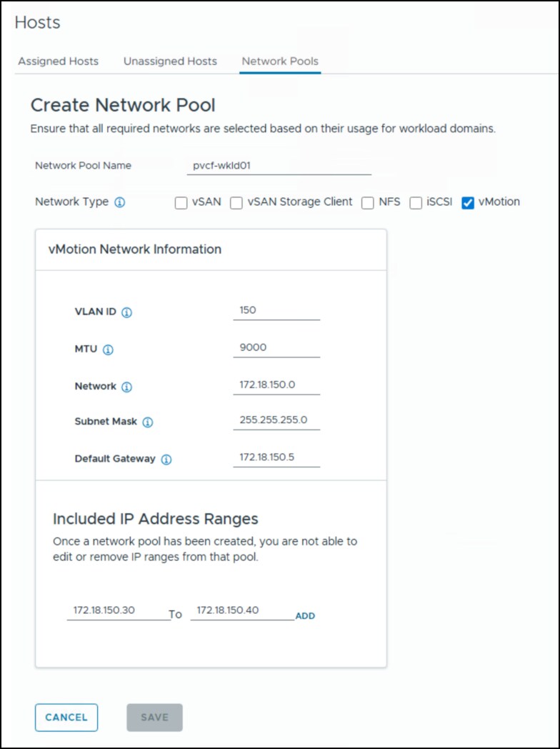Edit the MTU field showing 9000
This screenshot has height=749, width=560.
click(x=276, y=348)
